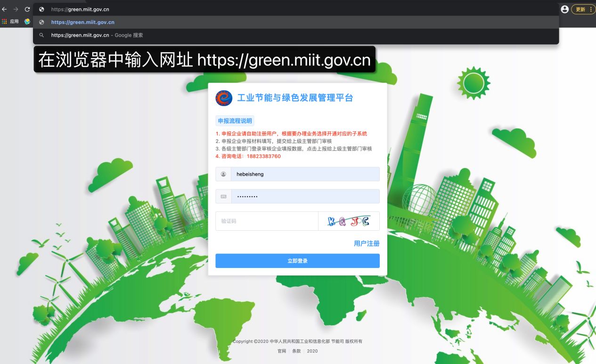Click the user icon in username field

point(223,174)
